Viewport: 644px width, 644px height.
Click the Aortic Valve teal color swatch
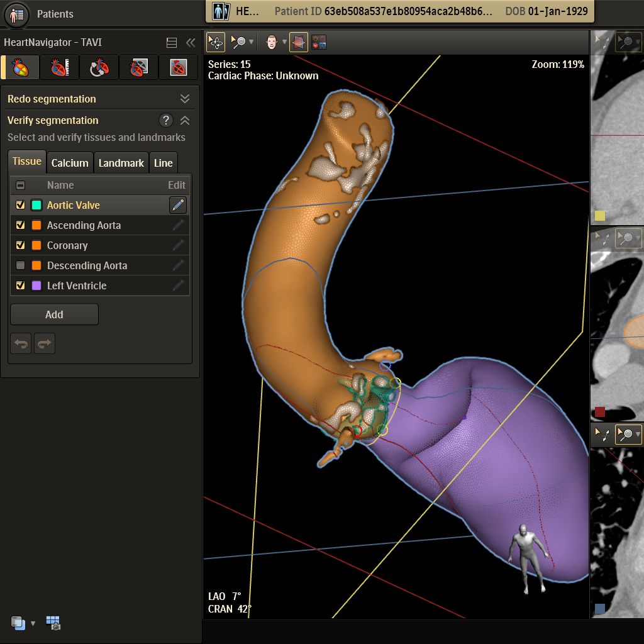click(x=36, y=205)
